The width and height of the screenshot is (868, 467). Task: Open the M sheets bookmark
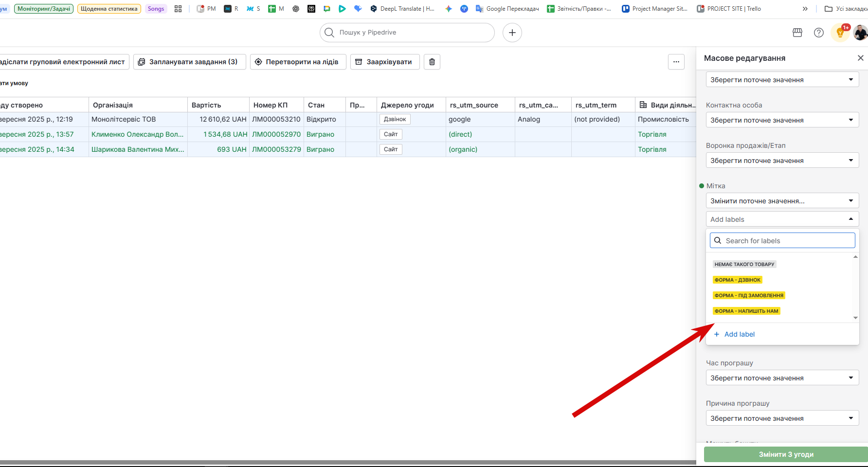pyautogui.click(x=276, y=9)
